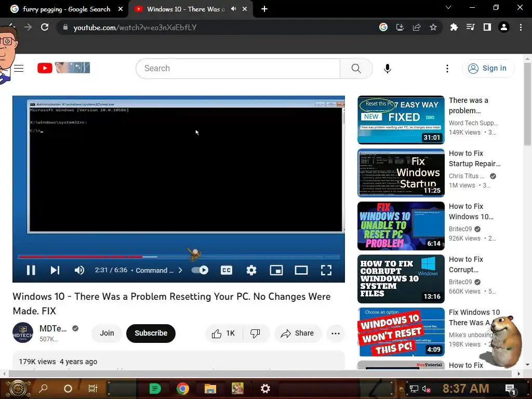Reload the page
532x399 pixels.
45,27
